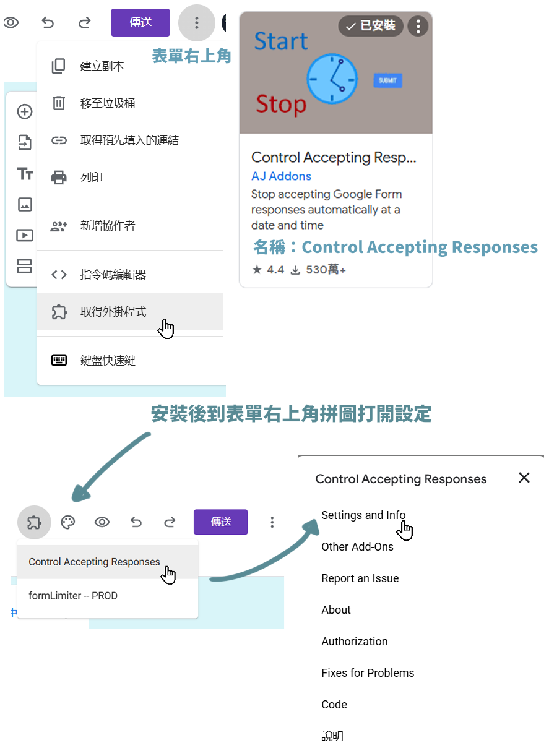This screenshot has height=756, width=549.
Task: Select 新增協作者 menu item
Action: click(x=130, y=226)
